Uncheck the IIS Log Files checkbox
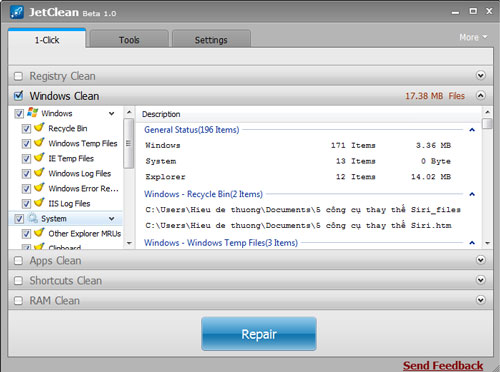This screenshot has width=500, height=372. (x=26, y=204)
